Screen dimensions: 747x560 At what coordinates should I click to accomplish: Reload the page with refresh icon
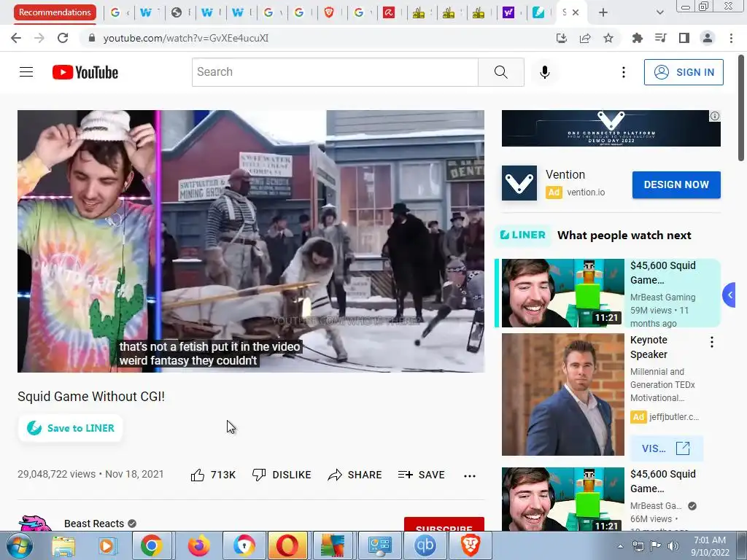coord(63,38)
